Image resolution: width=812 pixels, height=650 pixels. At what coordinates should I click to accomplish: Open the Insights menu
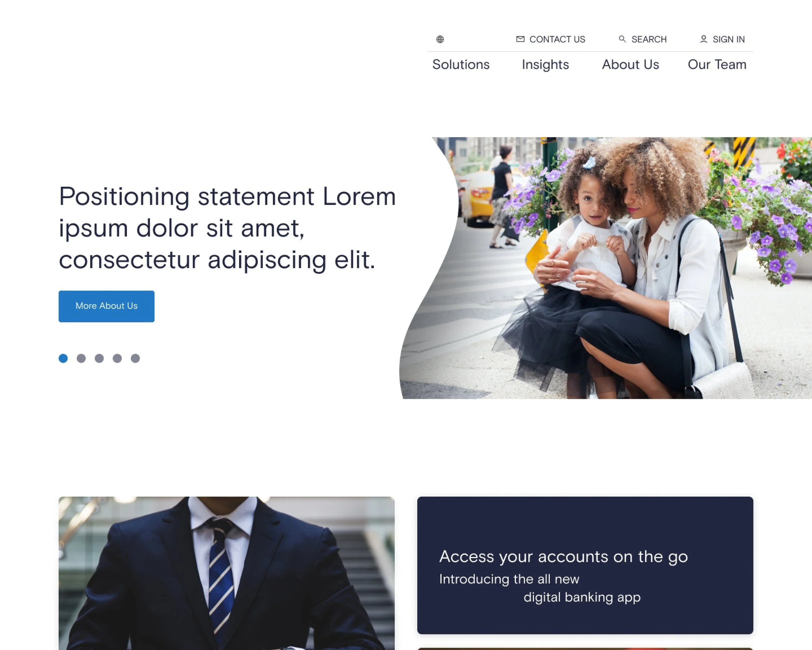click(x=545, y=65)
